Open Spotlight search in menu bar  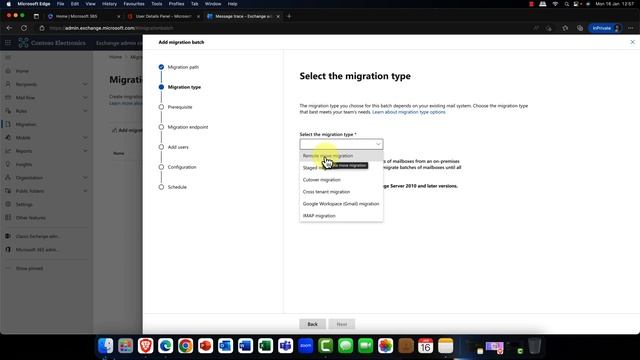click(x=567, y=4)
